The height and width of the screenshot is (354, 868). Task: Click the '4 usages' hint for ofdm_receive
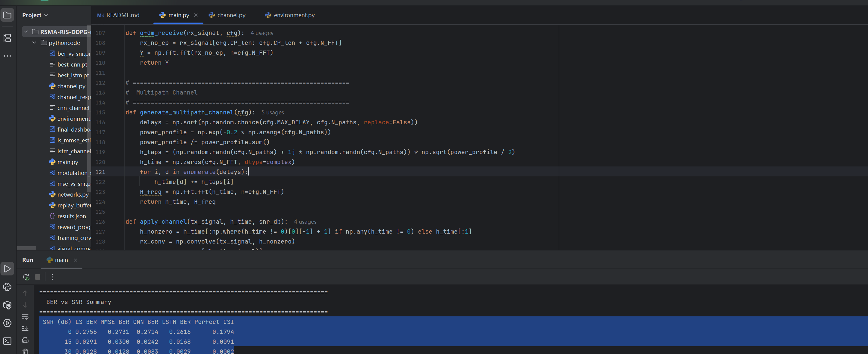point(261,33)
